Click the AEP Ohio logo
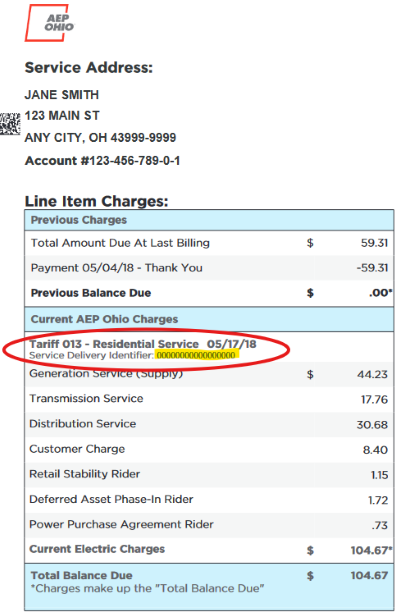Screen dimensions: 397x613 click(x=49, y=23)
